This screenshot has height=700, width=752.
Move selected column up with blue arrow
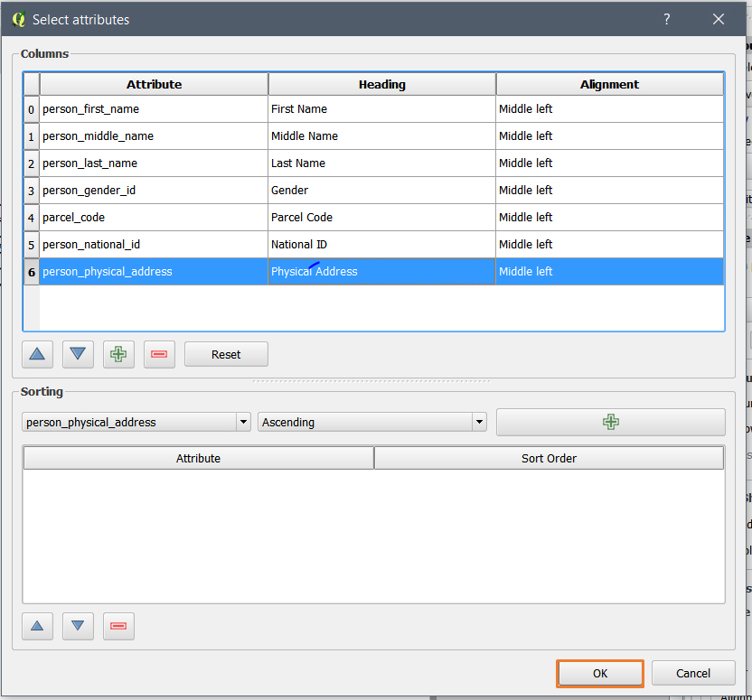click(x=37, y=354)
